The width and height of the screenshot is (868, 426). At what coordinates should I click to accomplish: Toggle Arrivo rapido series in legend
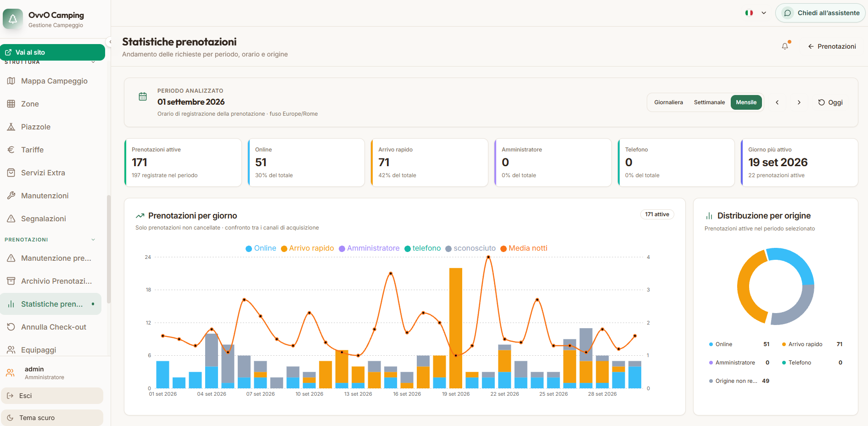click(x=308, y=248)
